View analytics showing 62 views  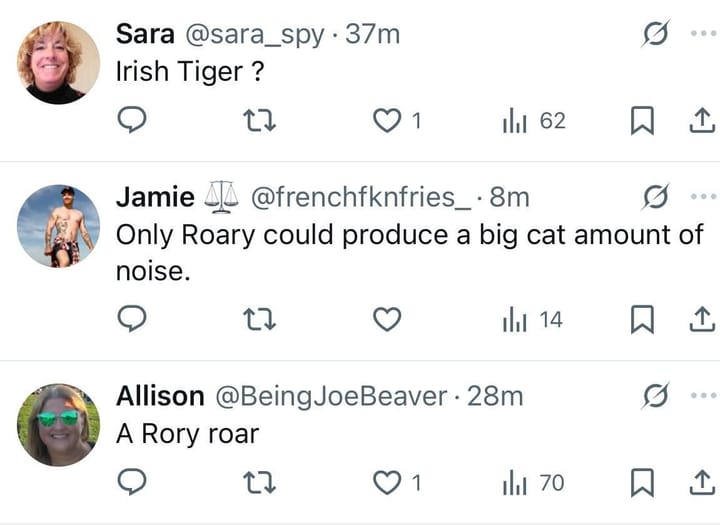tap(533, 121)
